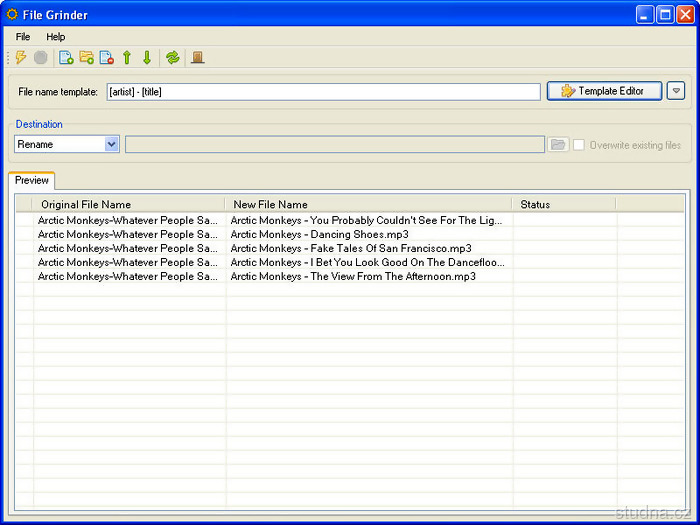700x525 pixels.
Task: Move selected file up with green arrow
Action: point(127,58)
